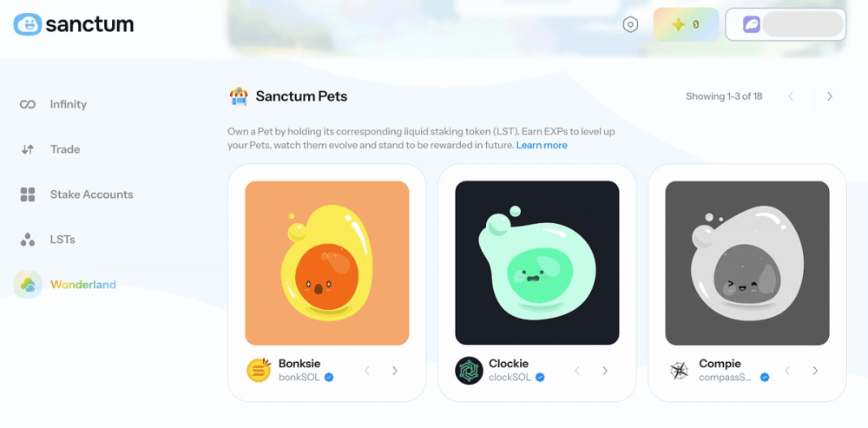
Task: Click the Sanctum logo icon
Action: tap(28, 24)
